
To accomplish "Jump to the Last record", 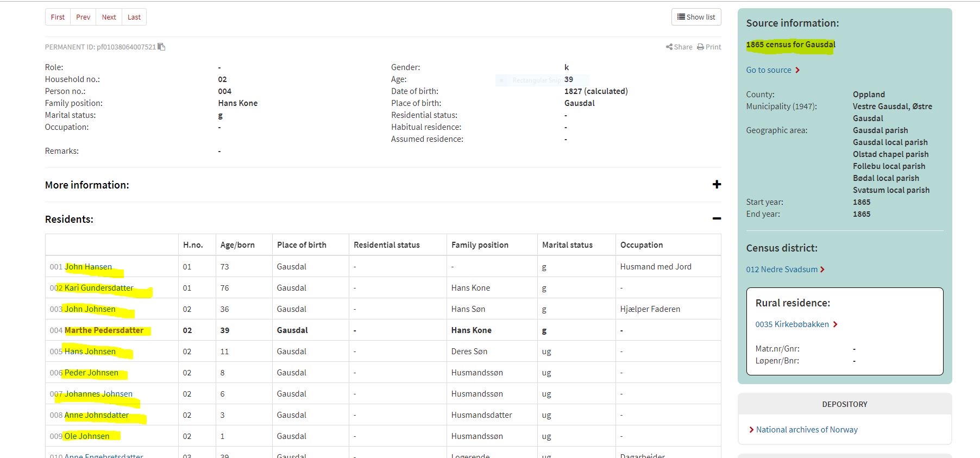I will point(134,17).
